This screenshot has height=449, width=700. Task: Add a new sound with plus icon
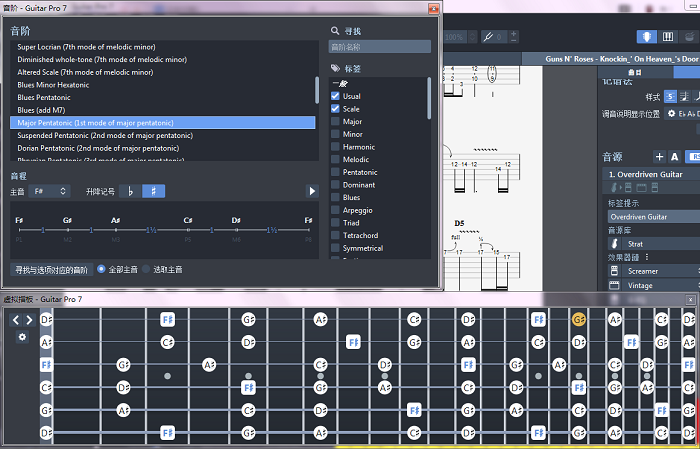tap(659, 157)
